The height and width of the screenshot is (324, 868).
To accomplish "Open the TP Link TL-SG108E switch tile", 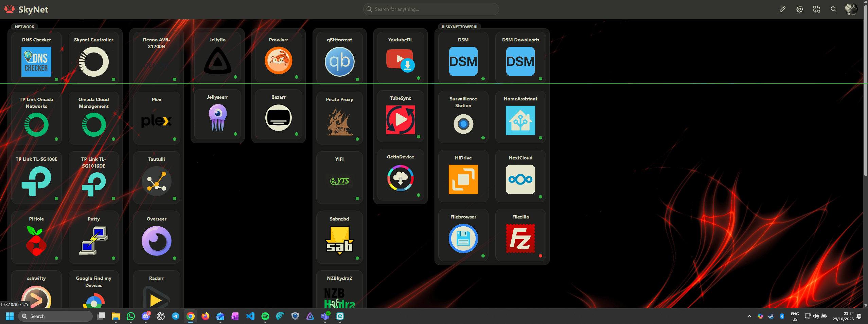I will 36,177.
